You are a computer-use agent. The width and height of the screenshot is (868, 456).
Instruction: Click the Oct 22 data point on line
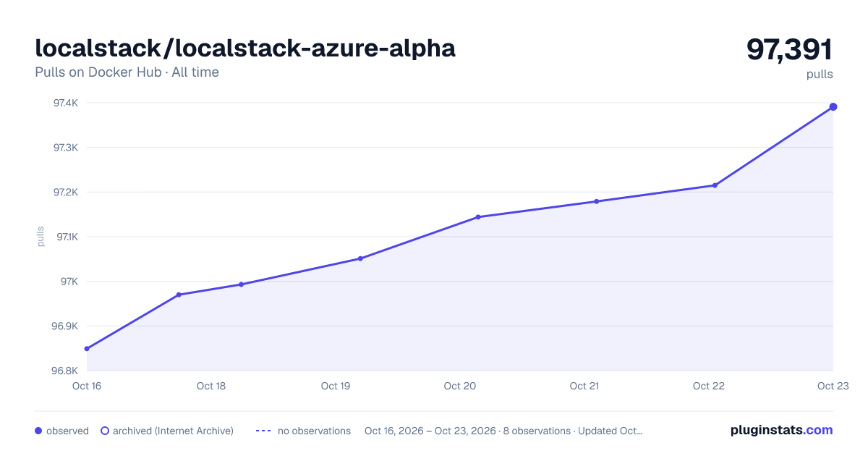tap(715, 185)
